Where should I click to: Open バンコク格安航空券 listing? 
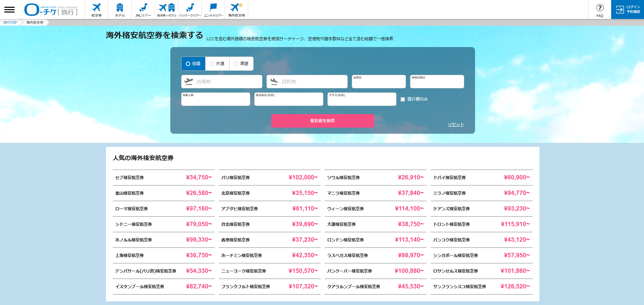pyautogui.click(x=481, y=240)
